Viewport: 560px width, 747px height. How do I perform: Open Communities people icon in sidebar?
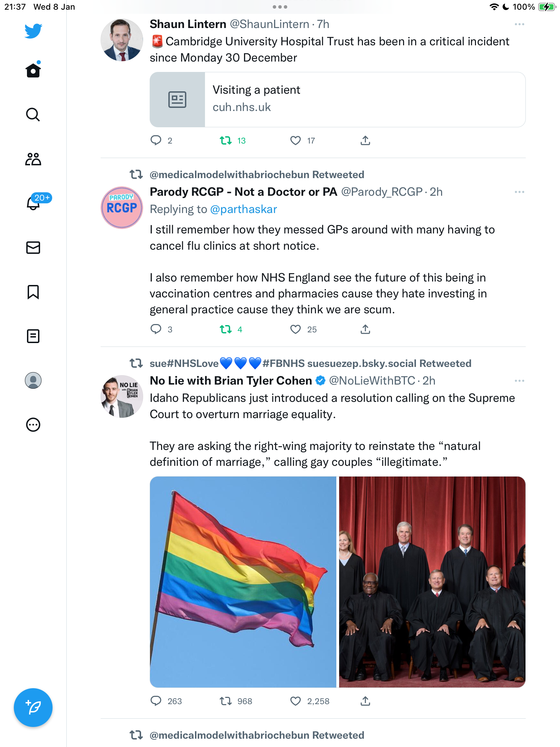click(x=33, y=159)
